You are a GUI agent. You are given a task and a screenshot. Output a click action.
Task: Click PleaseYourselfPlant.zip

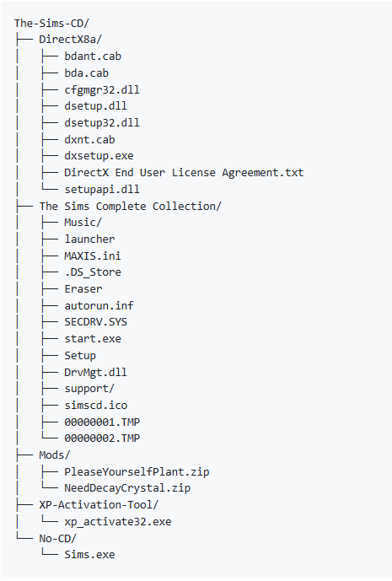137,472
